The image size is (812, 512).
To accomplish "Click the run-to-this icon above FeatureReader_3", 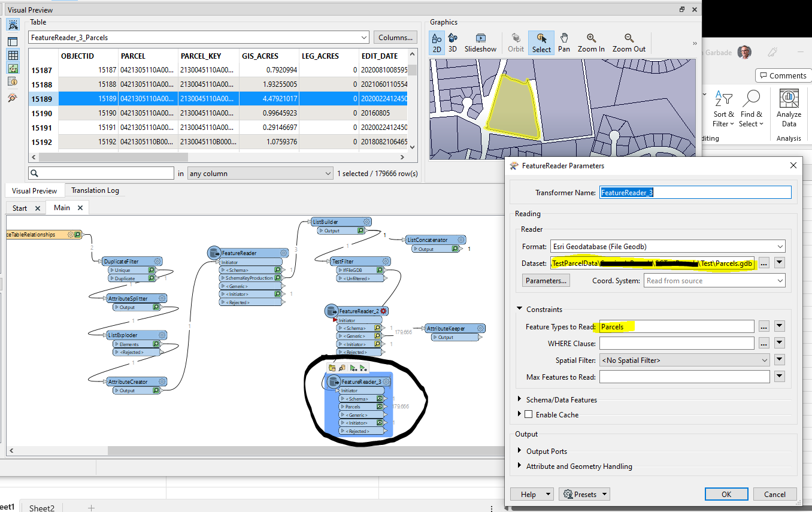I will coord(353,368).
